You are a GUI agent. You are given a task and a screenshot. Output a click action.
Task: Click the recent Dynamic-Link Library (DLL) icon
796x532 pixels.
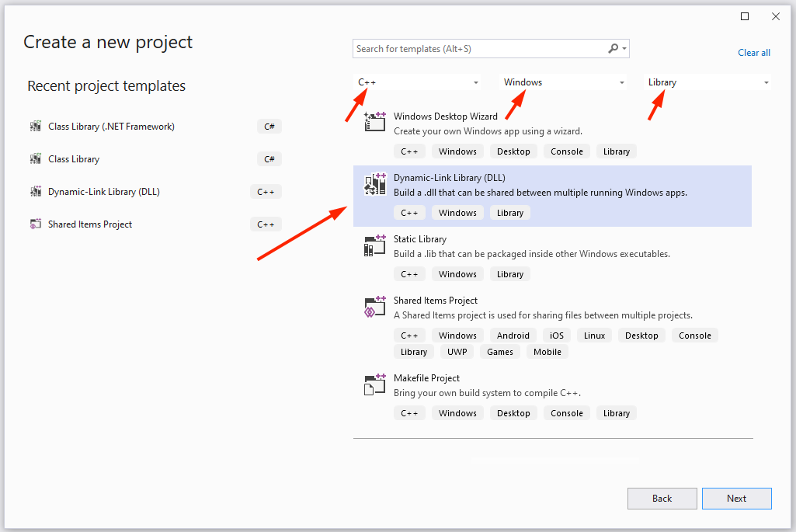pos(36,191)
